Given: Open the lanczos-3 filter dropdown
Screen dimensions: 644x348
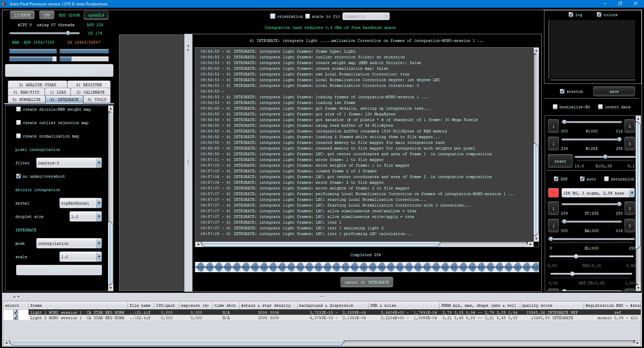Looking at the screenshot, I should 99,163.
